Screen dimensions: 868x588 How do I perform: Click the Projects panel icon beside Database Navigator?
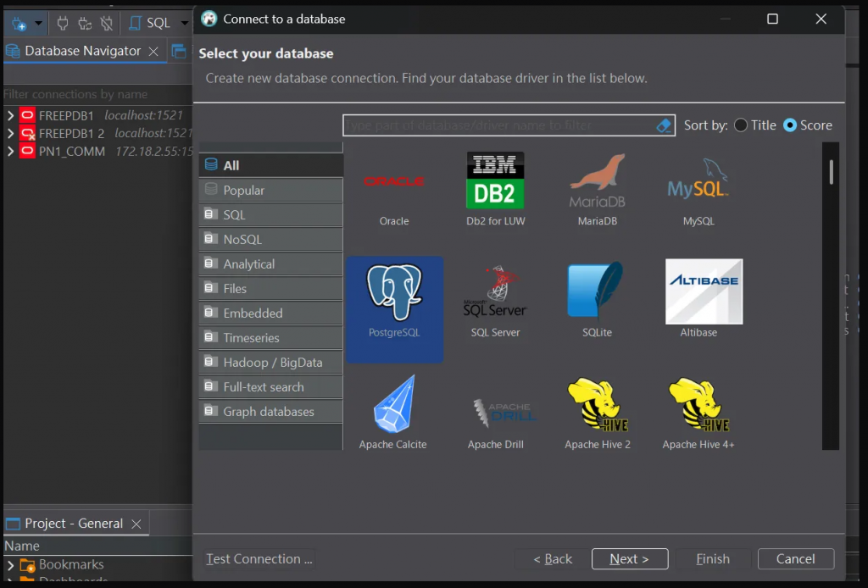[179, 51]
